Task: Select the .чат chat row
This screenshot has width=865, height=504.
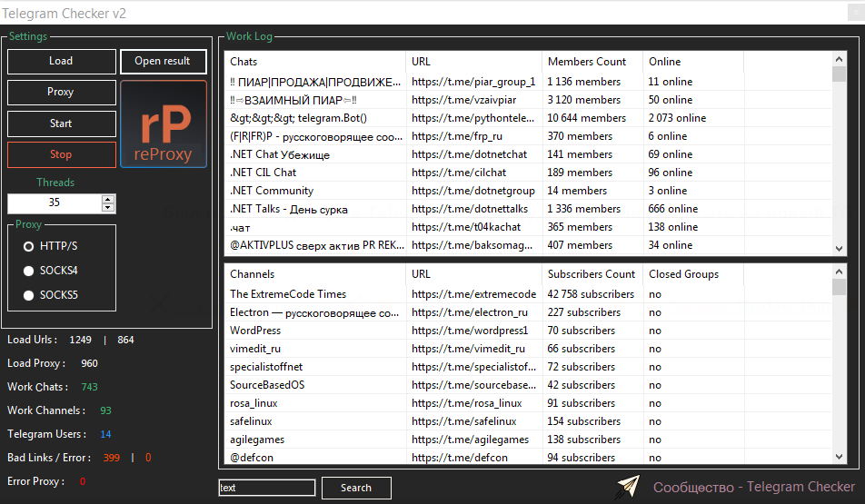Action: click(x=528, y=227)
